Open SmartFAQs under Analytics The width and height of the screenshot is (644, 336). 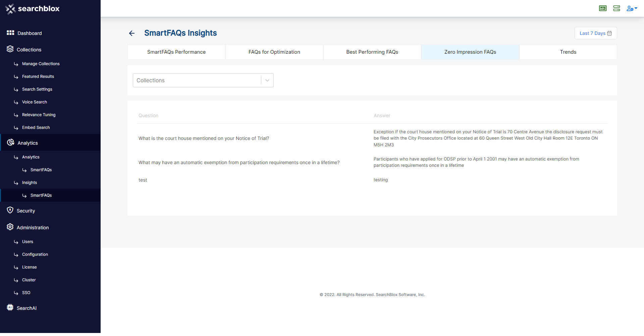coord(41,170)
